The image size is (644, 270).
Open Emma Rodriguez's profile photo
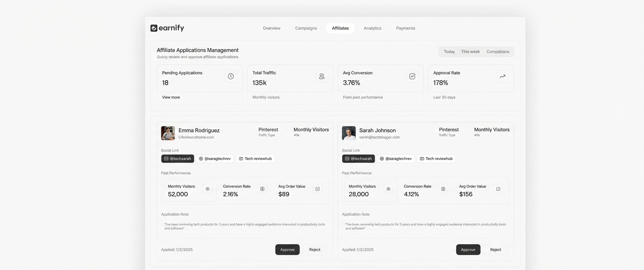point(168,133)
